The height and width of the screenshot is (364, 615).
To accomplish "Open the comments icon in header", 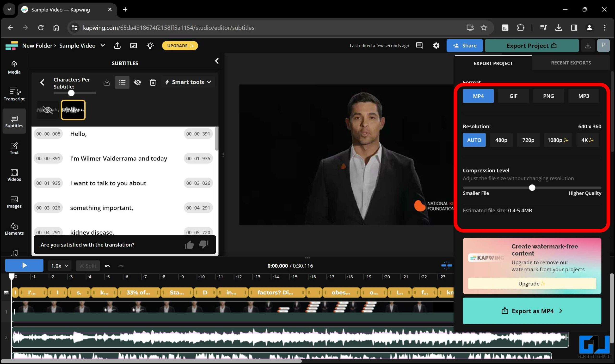I will pos(419,46).
